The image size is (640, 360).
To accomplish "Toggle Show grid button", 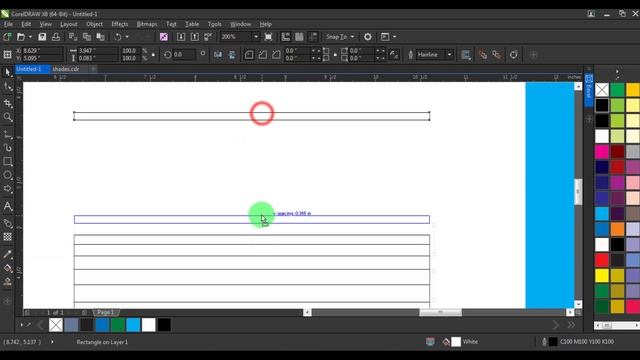I will coord(299,37).
